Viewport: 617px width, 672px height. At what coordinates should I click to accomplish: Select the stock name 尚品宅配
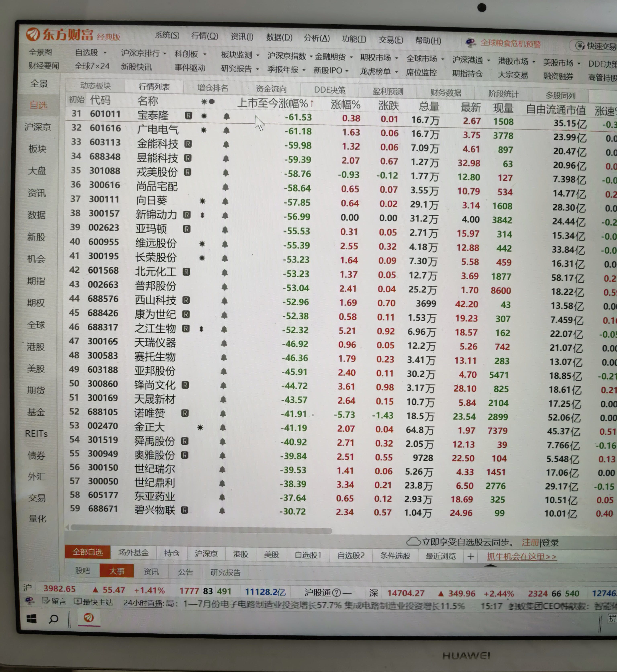point(157,186)
